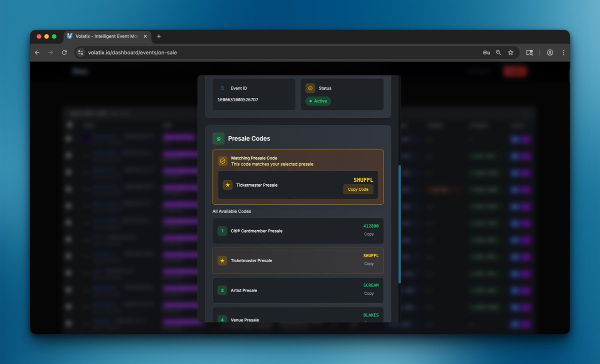
Task: Click the BLAKES code text
Action: pos(371,315)
